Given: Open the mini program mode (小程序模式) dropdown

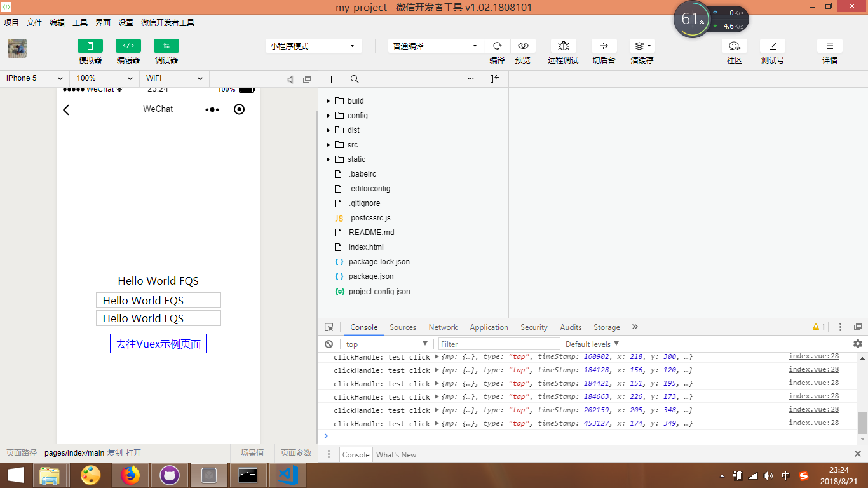Looking at the screenshot, I should (x=314, y=46).
